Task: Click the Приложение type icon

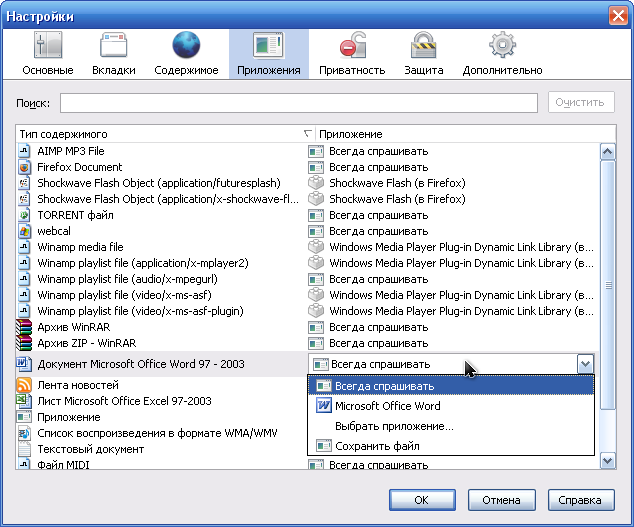Action: 24,417
